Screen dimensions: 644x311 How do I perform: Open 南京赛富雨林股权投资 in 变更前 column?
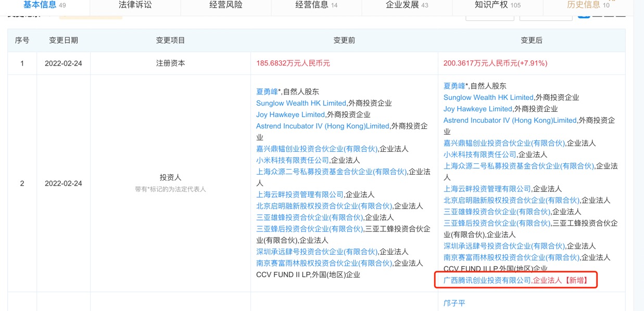pyautogui.click(x=324, y=263)
